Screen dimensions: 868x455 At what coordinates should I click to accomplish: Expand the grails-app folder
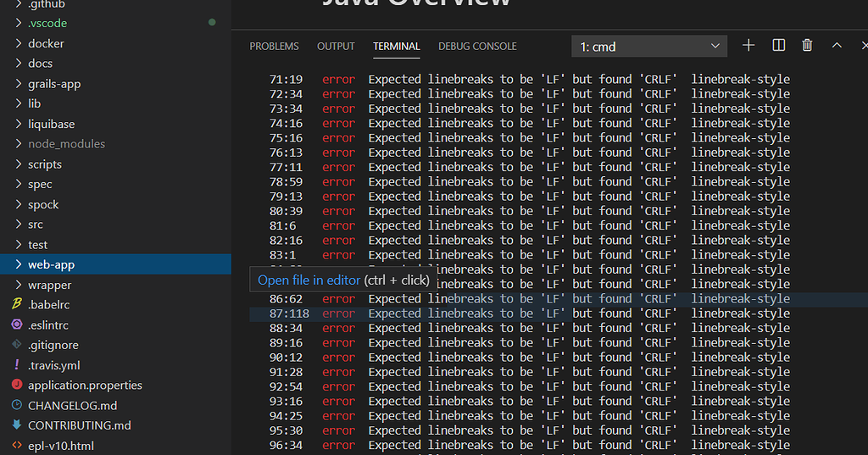(x=54, y=84)
